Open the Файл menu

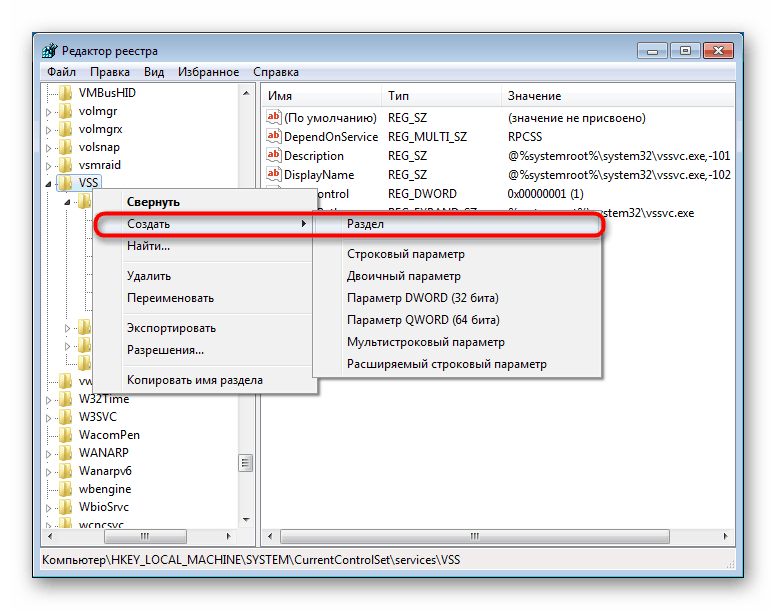61,72
